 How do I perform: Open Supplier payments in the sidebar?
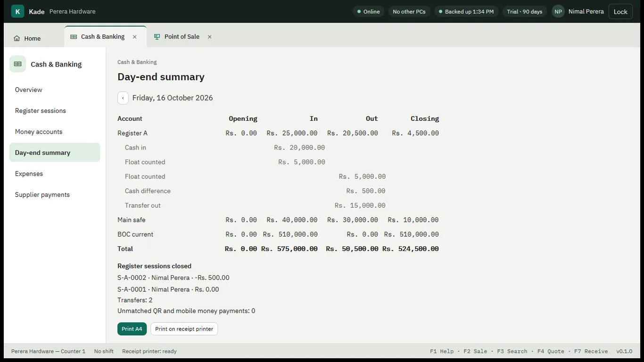(55, 195)
